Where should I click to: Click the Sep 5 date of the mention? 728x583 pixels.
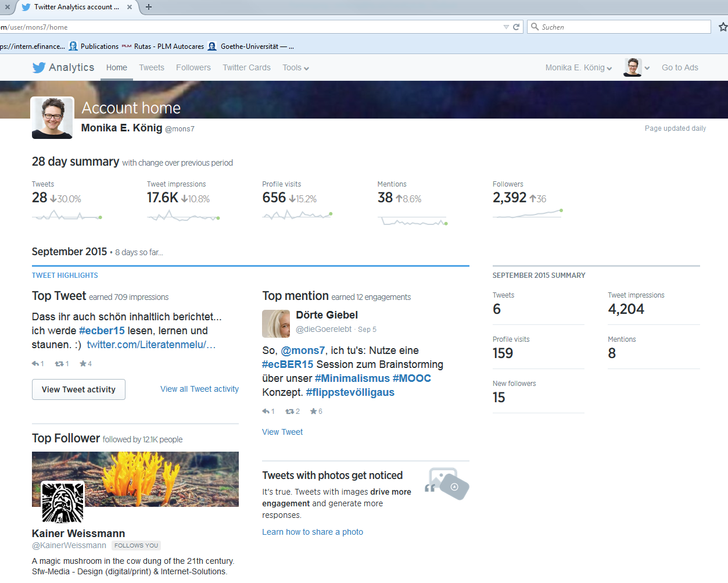pos(367,330)
